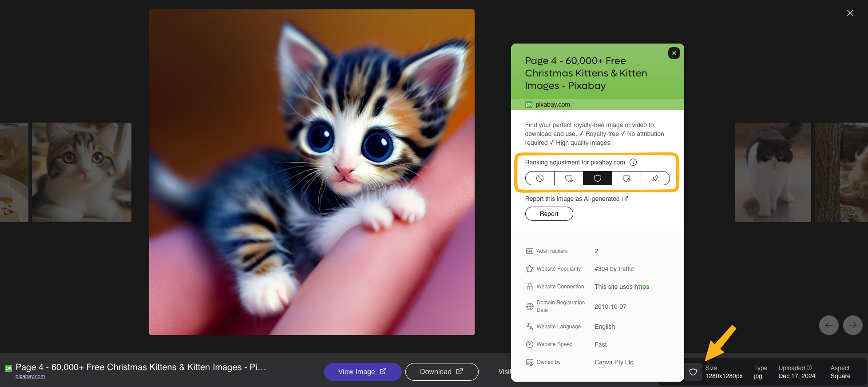The width and height of the screenshot is (868, 387).
Task: Click the View Image button
Action: pos(363,372)
